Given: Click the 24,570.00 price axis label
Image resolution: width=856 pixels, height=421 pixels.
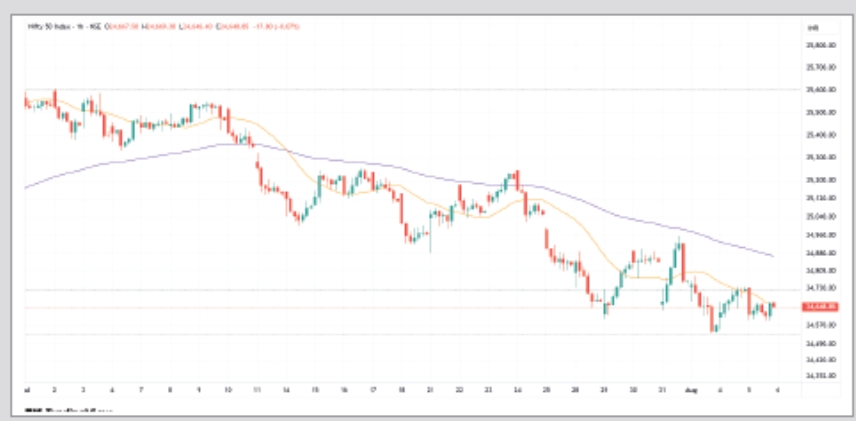Looking at the screenshot, I should pyautogui.click(x=819, y=325).
